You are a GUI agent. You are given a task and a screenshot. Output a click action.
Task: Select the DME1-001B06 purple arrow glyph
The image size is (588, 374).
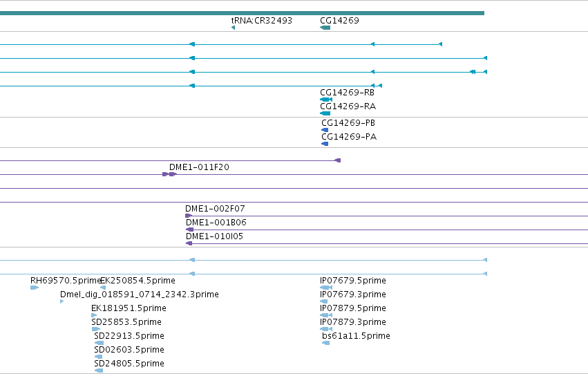coord(190,230)
